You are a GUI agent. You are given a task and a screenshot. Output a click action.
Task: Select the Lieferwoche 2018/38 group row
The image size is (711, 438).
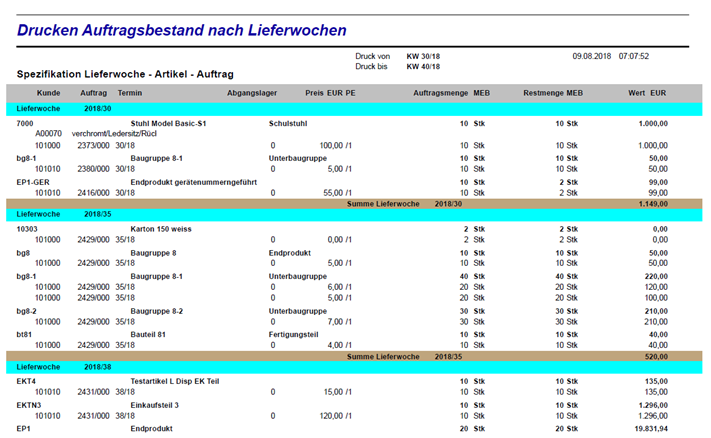point(354,367)
